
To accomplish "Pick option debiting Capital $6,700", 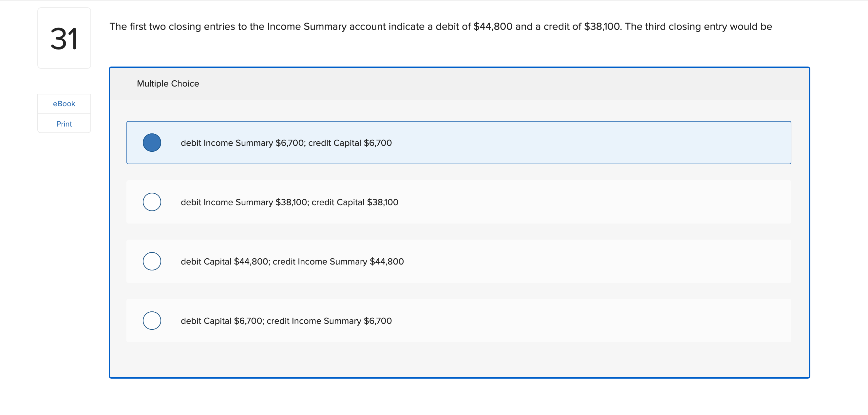I will point(152,320).
